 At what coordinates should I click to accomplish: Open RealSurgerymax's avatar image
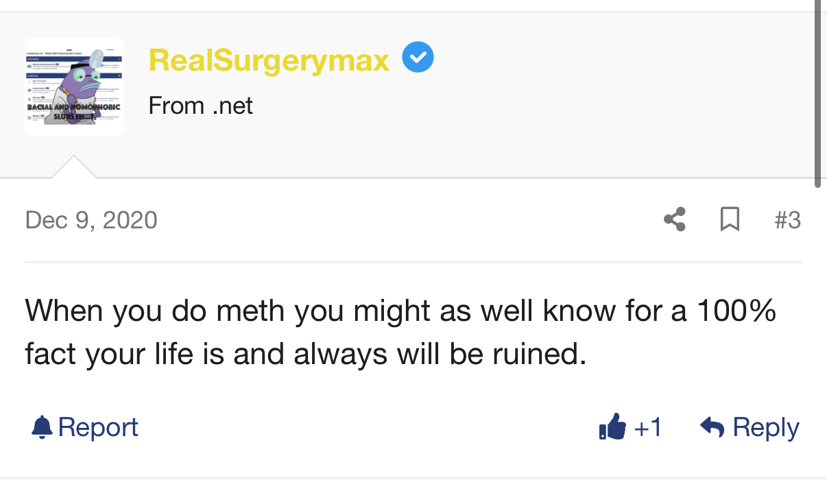pos(74,87)
